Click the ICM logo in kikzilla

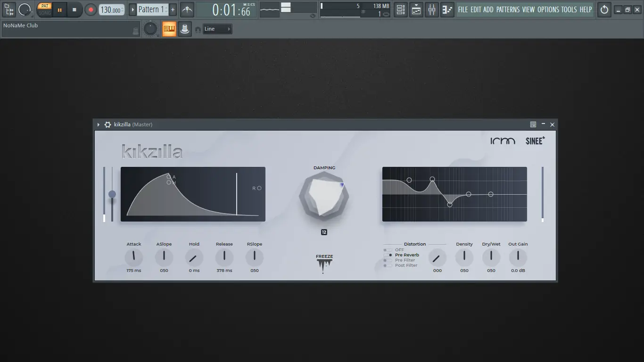click(503, 141)
